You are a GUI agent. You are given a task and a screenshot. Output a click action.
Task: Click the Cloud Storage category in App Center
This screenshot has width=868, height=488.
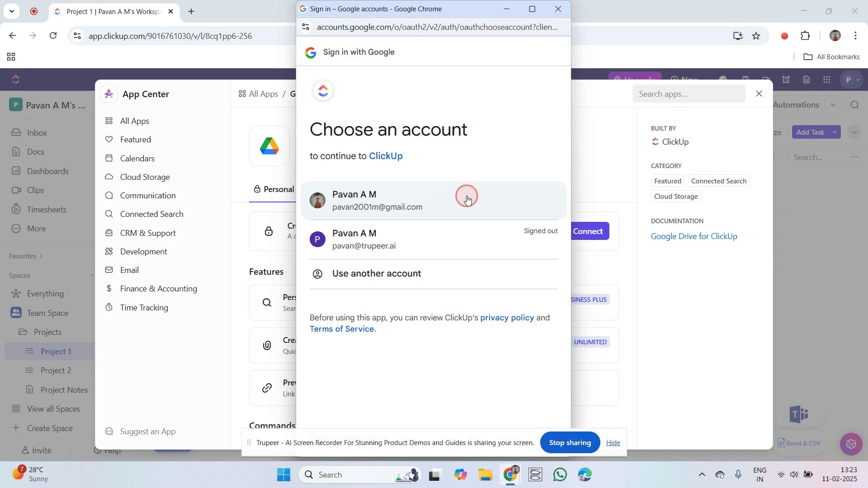(145, 177)
